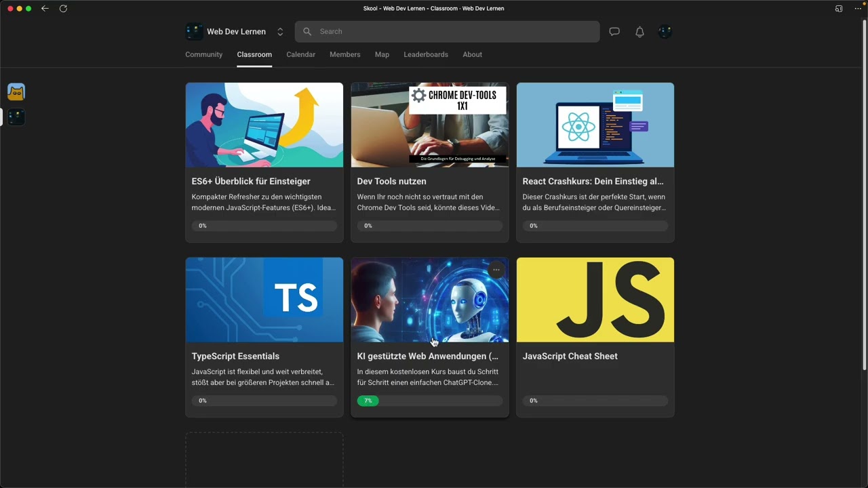Image resolution: width=868 pixels, height=488 pixels.
Task: Click the vertical page scrollbar
Action: pos(864,195)
